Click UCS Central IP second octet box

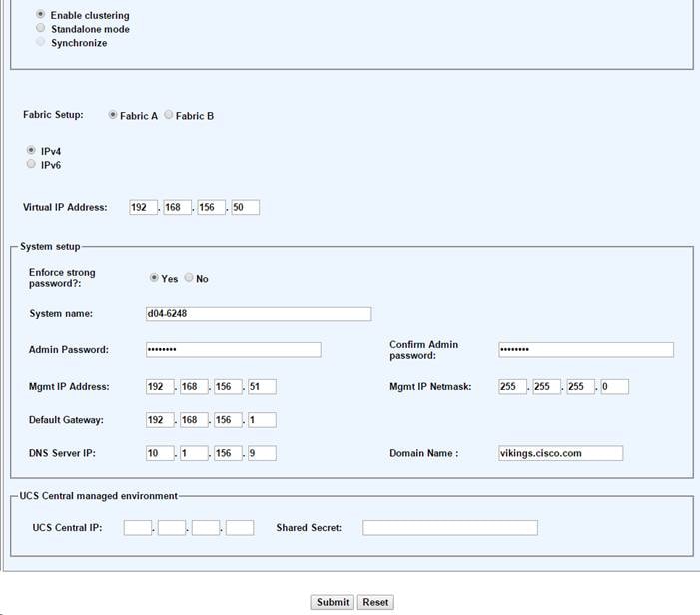(172, 528)
